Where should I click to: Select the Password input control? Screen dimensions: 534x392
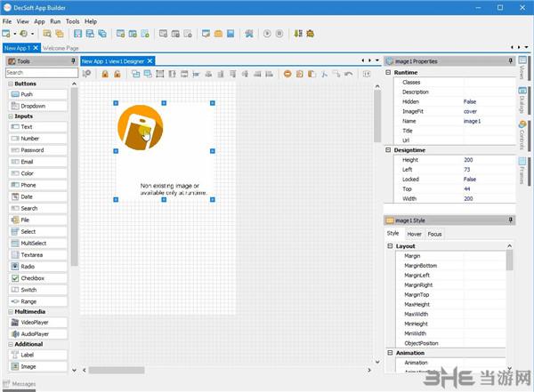coord(37,150)
